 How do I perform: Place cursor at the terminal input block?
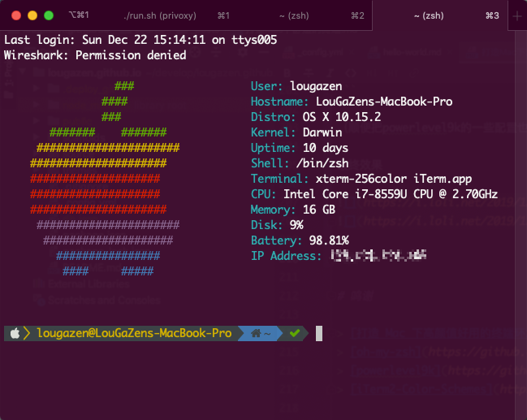(x=319, y=334)
